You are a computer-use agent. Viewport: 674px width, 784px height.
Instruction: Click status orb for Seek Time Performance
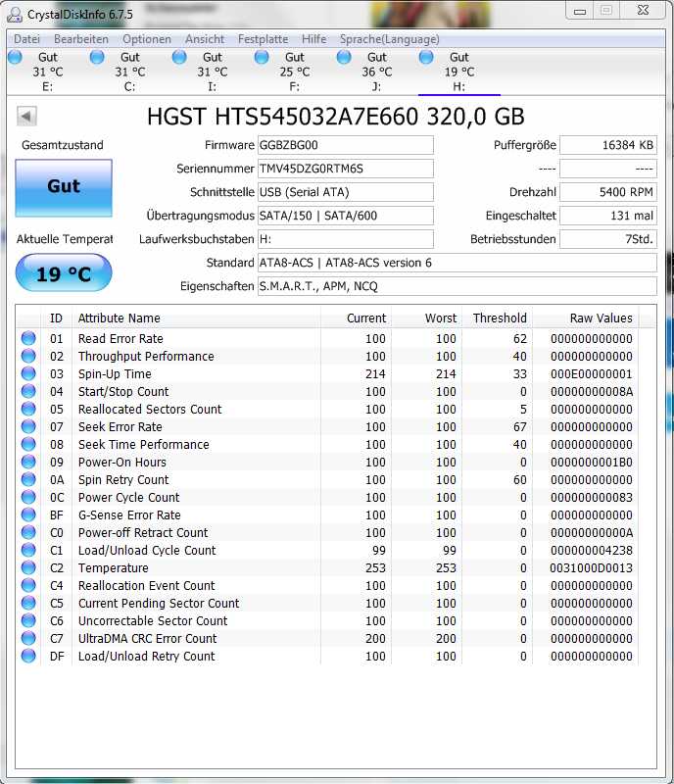(28, 444)
